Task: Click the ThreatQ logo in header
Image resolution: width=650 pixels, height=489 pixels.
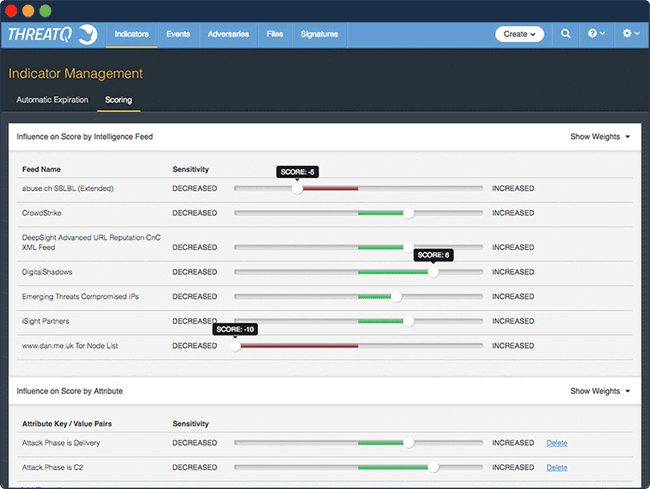Action: [52, 34]
